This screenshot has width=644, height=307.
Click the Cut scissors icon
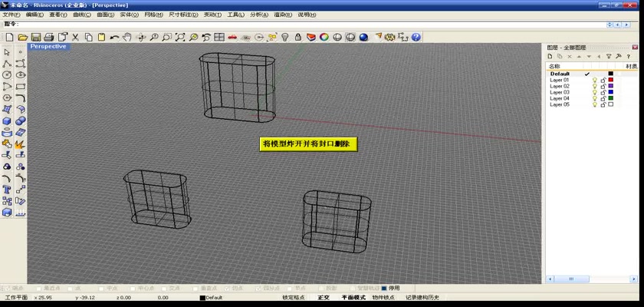tap(75, 37)
